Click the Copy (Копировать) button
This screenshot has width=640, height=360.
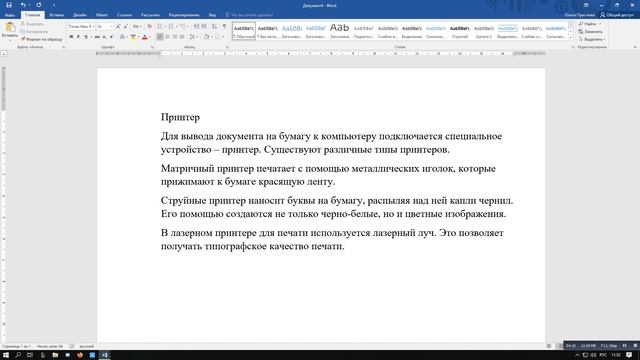34,31
